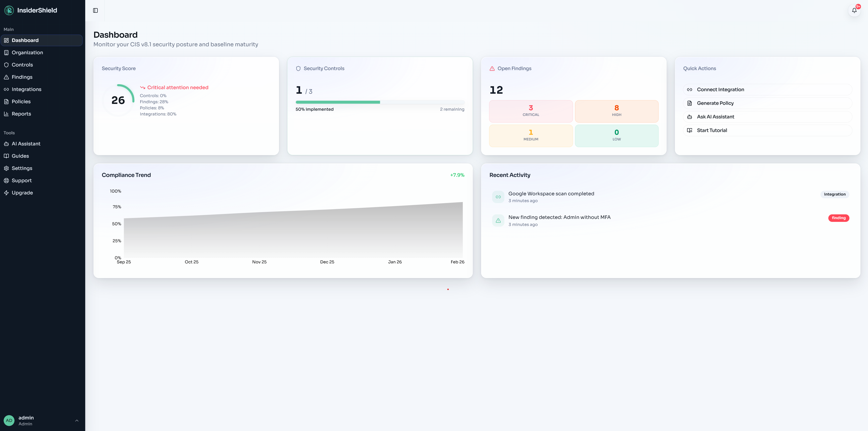
Task: Open the Admin without MFA activity
Action: (x=559, y=218)
